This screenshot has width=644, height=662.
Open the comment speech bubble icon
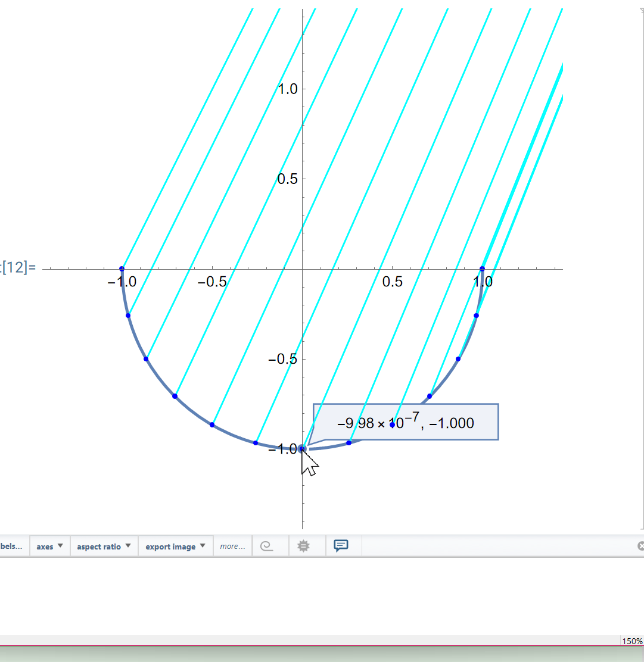(x=341, y=546)
